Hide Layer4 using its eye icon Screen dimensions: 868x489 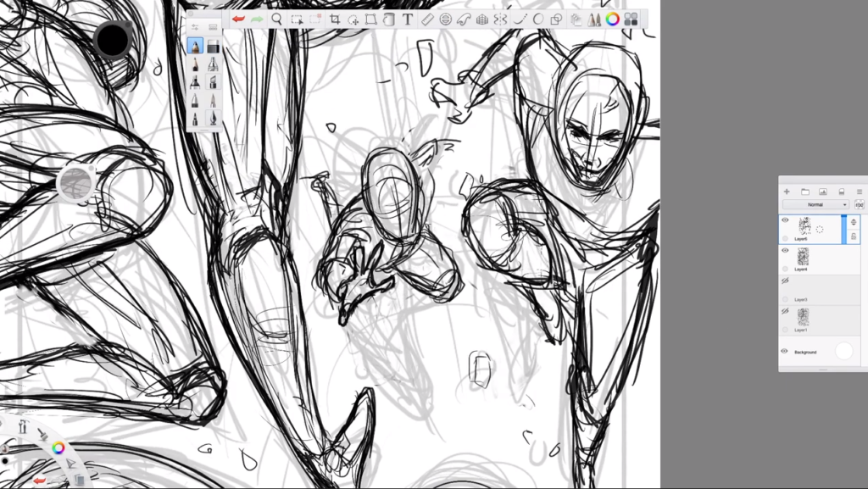(785, 251)
